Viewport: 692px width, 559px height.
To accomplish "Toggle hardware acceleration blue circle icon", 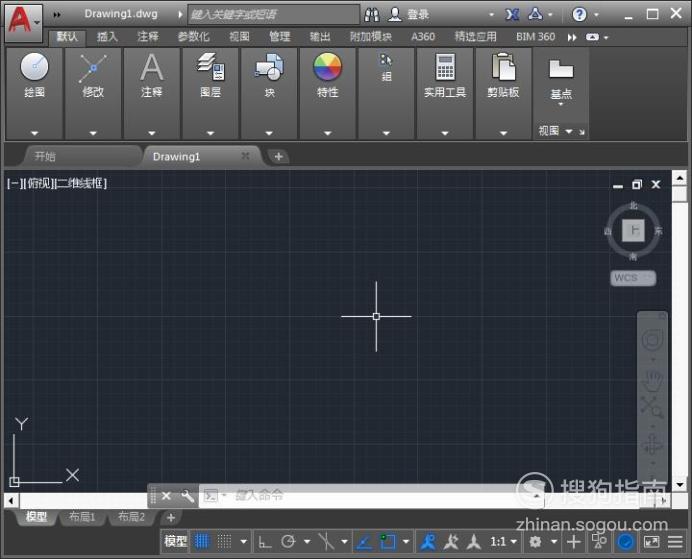I will pyautogui.click(x=625, y=542).
